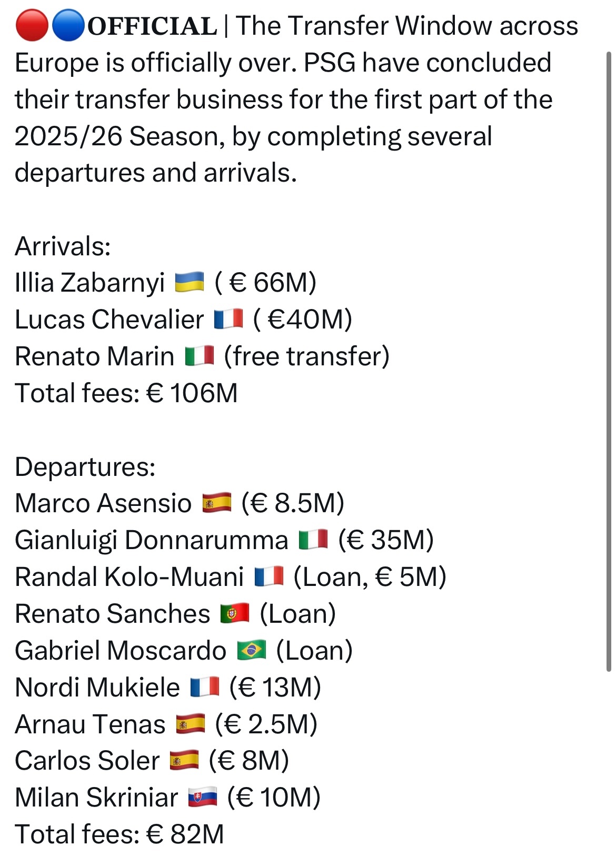616x866 pixels.
Task: Click the Brazil flag beside Gabriel Moscardo
Action: point(252,650)
